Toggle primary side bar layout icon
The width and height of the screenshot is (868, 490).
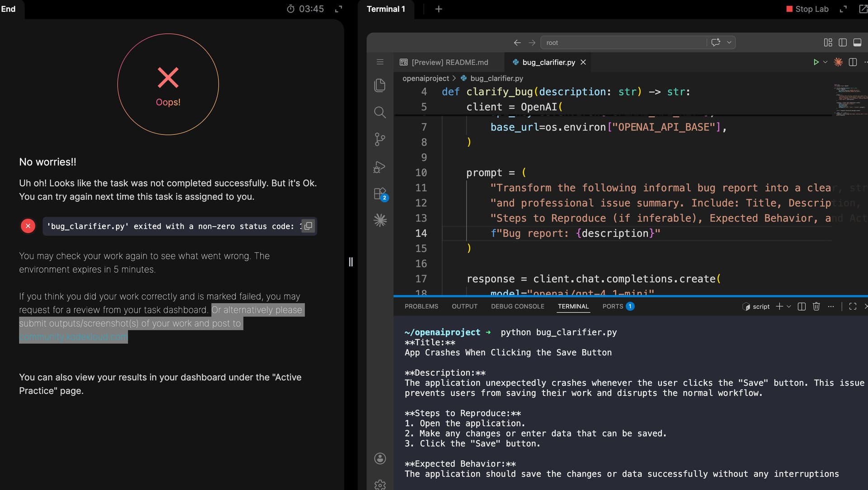pos(843,43)
